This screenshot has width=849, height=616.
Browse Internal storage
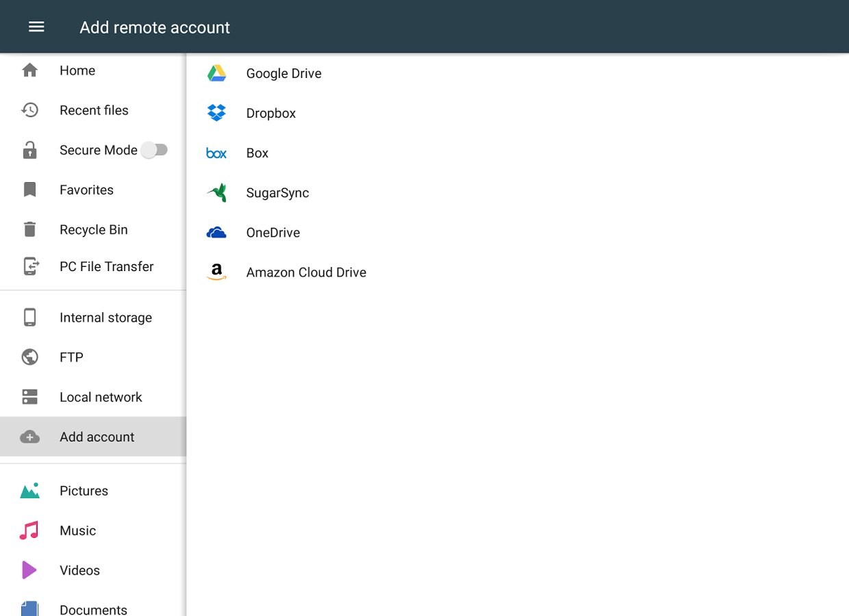click(x=105, y=318)
